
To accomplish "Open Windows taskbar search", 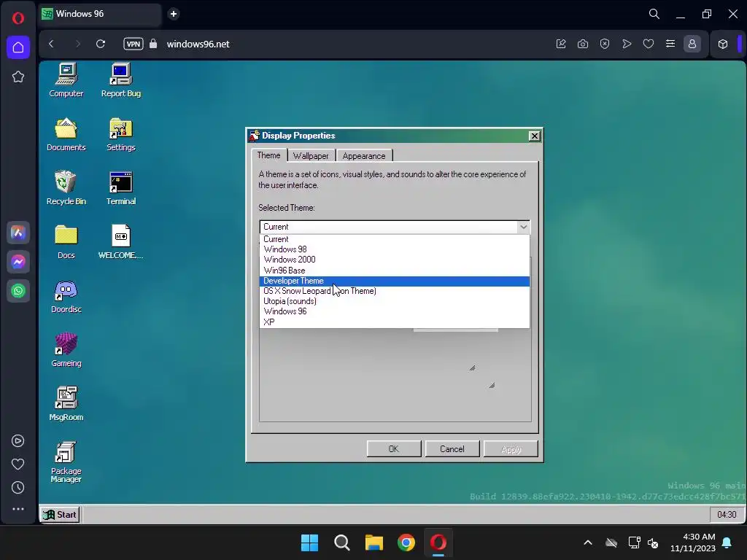I will tap(341, 542).
